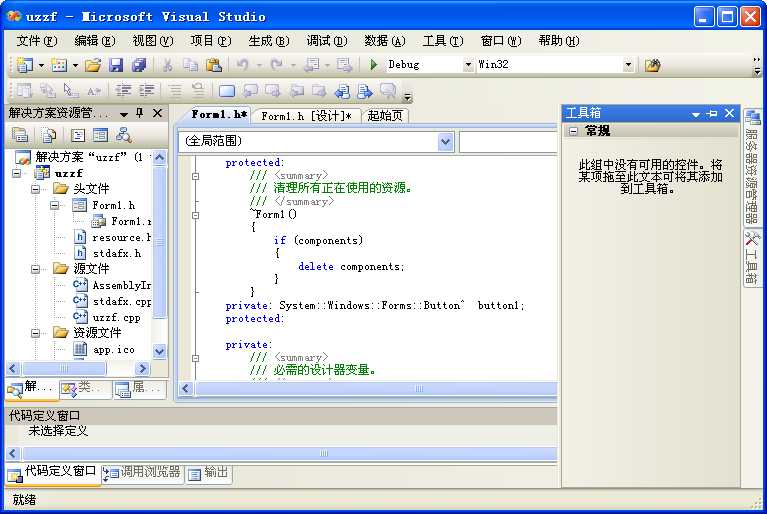767x514 pixels.
Task: Click the Save All icon
Action: (139, 65)
